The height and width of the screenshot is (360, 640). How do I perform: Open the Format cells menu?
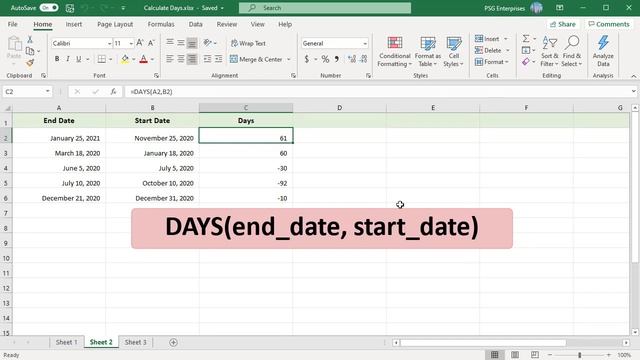[491, 62]
